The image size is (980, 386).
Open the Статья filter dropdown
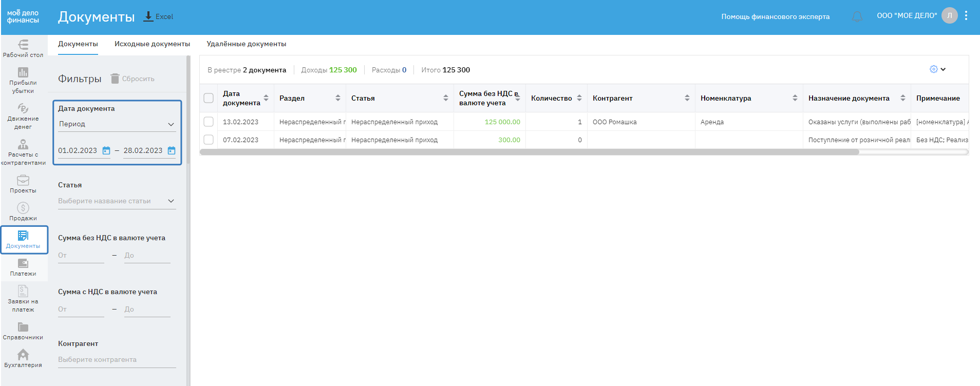(x=117, y=201)
